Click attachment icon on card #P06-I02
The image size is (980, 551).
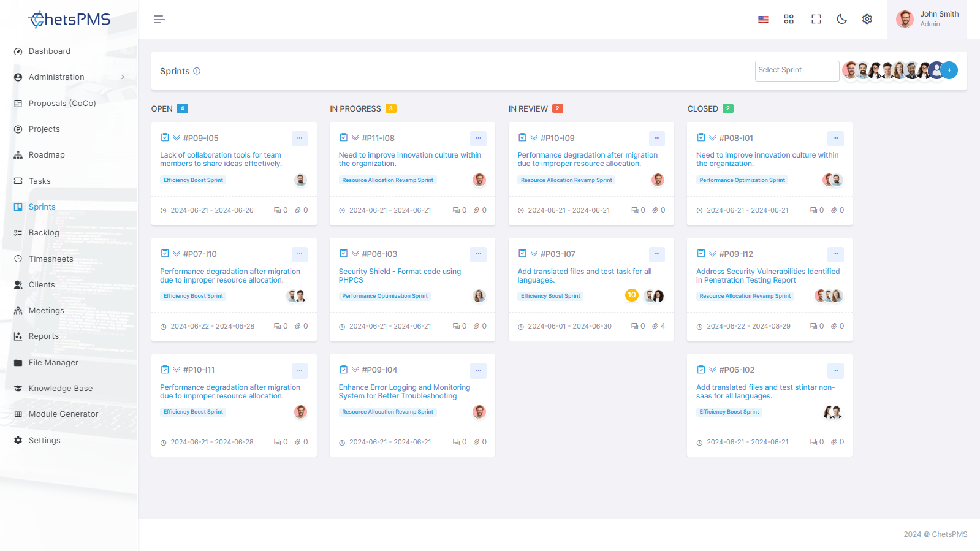coord(834,442)
